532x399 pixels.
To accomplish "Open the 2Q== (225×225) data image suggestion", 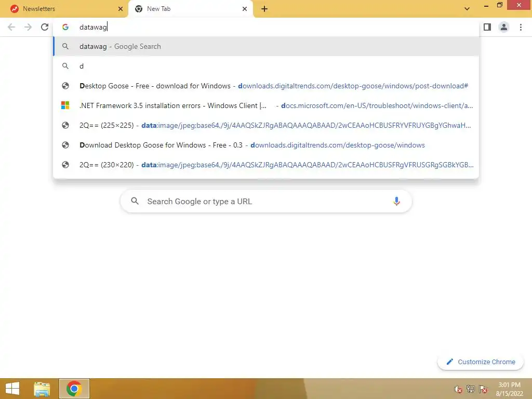I will click(x=266, y=125).
